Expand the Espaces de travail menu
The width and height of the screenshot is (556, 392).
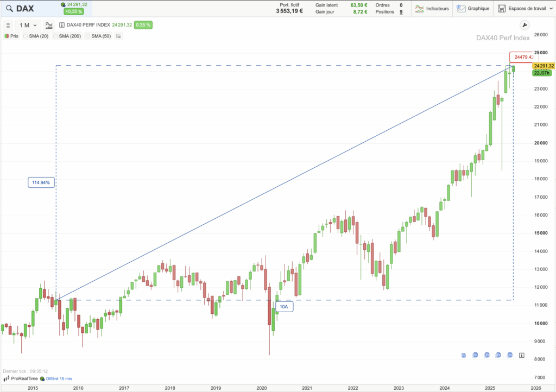coord(526,9)
